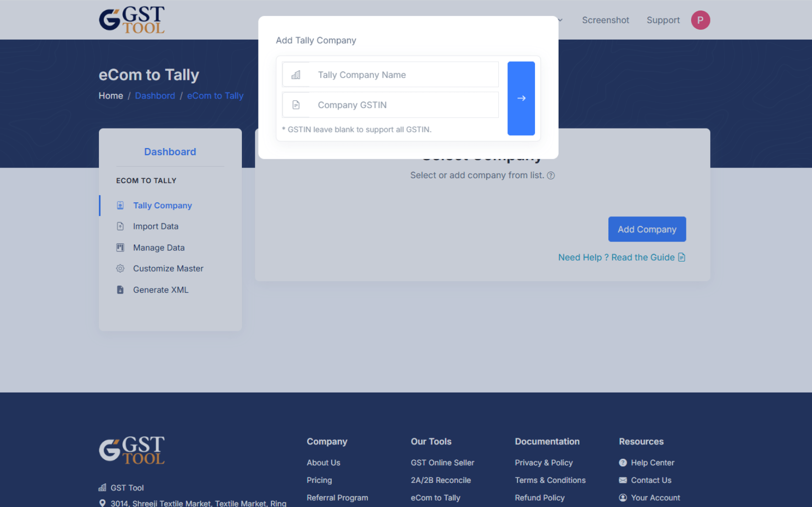Viewport: 812px width, 507px height.
Task: Click the Generate XML file icon
Action: coord(120,290)
